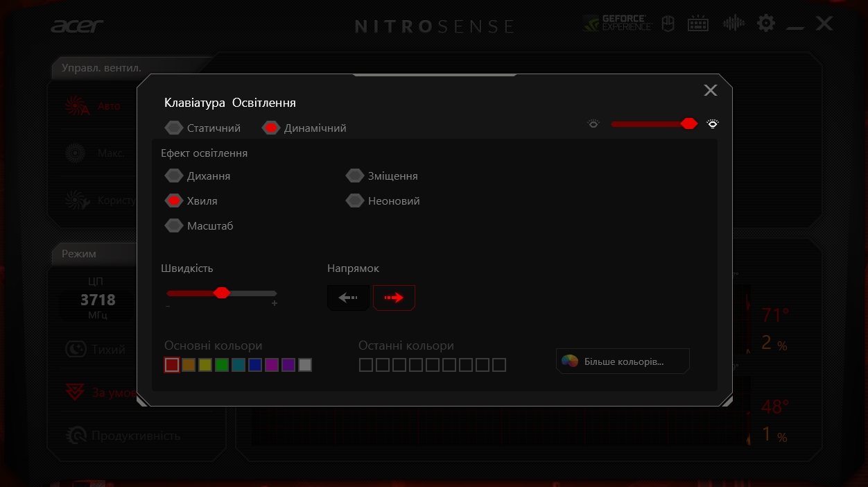Screen dimensions: 868x487
Task: Open the Більше кольорів color picker
Action: click(x=623, y=361)
